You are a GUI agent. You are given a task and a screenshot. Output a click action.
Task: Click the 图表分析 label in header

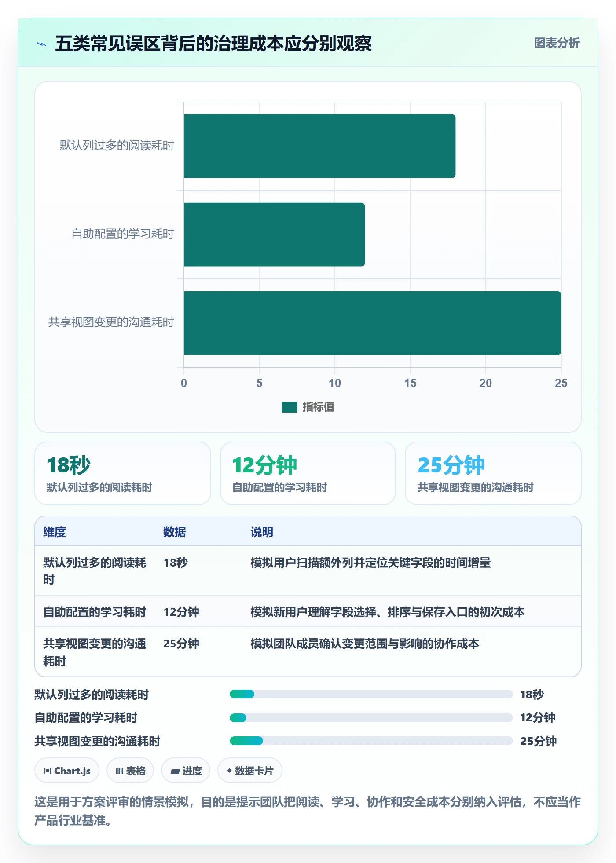coord(557,43)
